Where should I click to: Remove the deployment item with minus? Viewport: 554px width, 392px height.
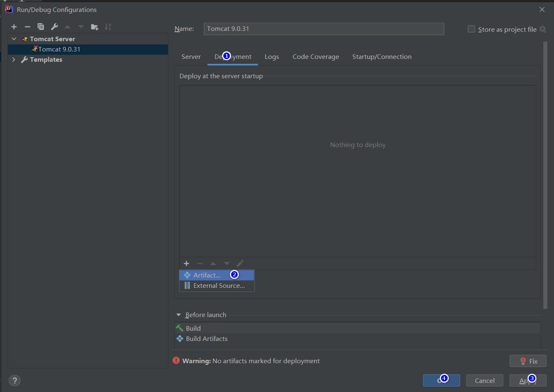tap(200, 264)
